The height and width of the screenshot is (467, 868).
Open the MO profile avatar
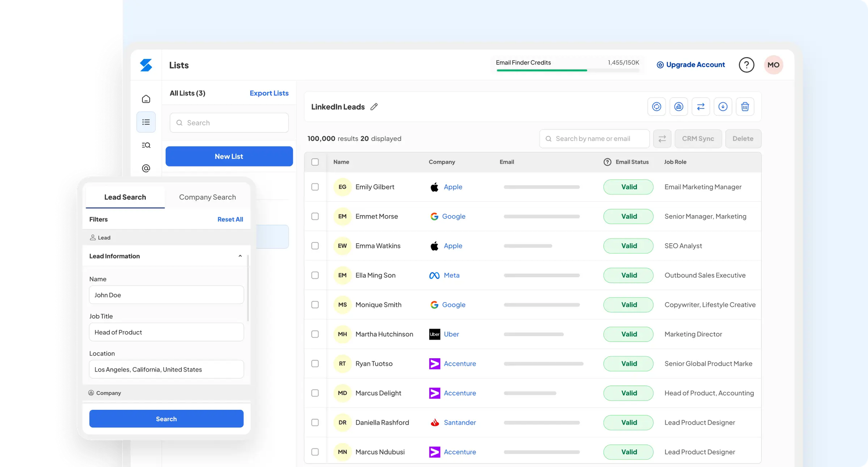773,65
